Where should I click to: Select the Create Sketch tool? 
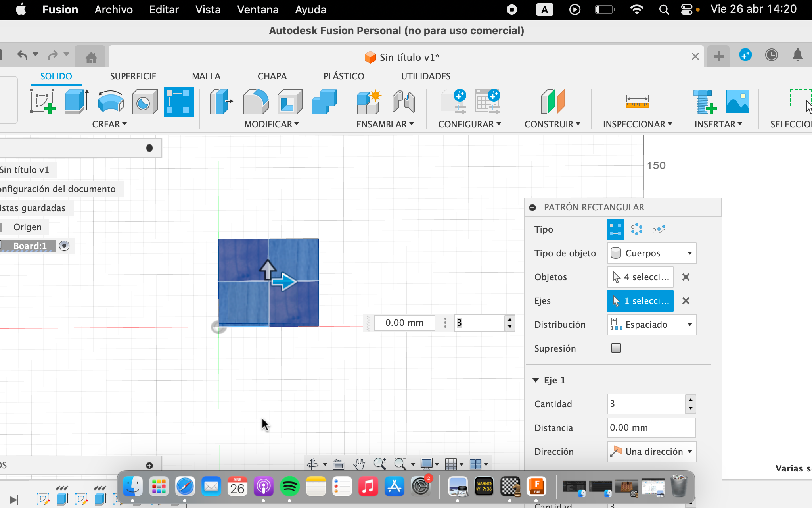click(x=43, y=101)
